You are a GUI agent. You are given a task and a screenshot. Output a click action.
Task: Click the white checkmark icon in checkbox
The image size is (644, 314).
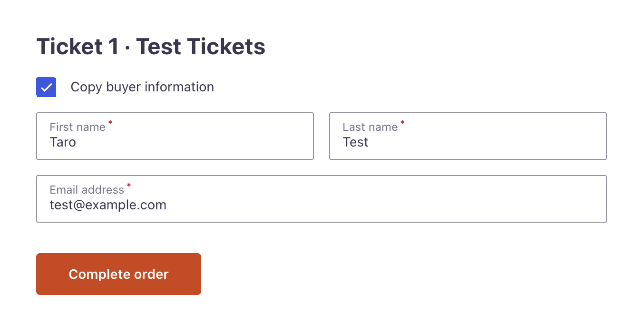[x=46, y=88]
